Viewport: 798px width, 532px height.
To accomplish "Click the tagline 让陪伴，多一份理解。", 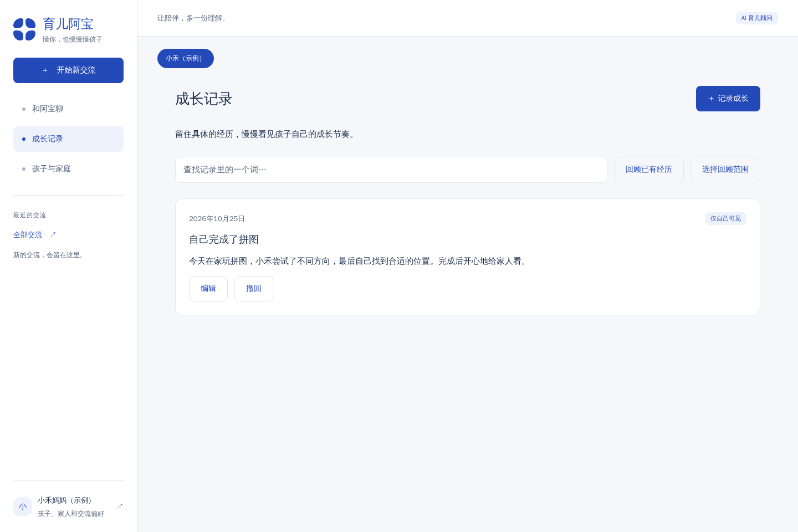I will point(193,18).
